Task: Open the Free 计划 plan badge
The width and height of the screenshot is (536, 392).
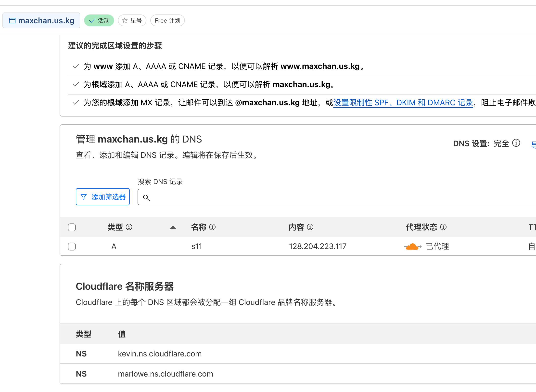Action: (x=167, y=20)
